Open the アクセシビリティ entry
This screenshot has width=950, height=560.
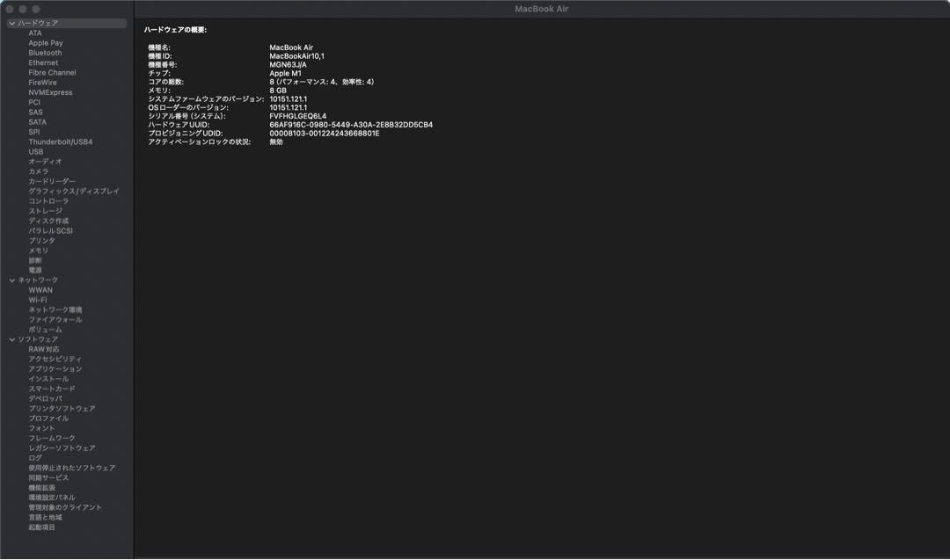click(x=55, y=360)
